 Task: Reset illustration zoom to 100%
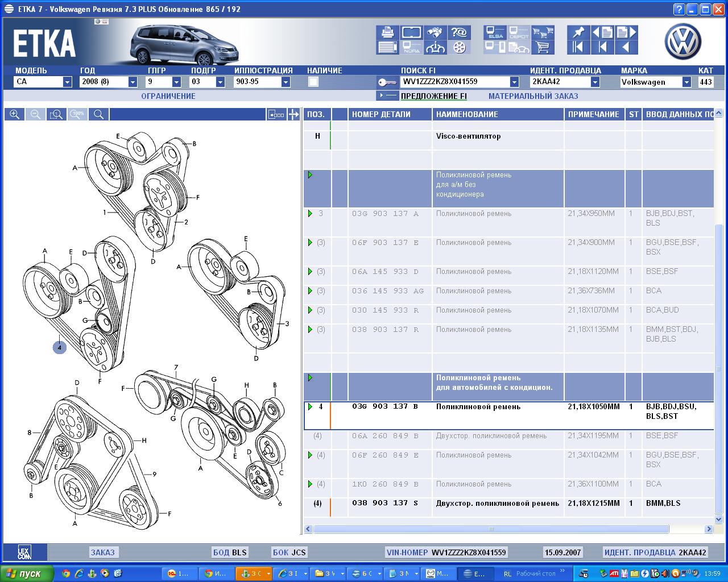(x=78, y=114)
